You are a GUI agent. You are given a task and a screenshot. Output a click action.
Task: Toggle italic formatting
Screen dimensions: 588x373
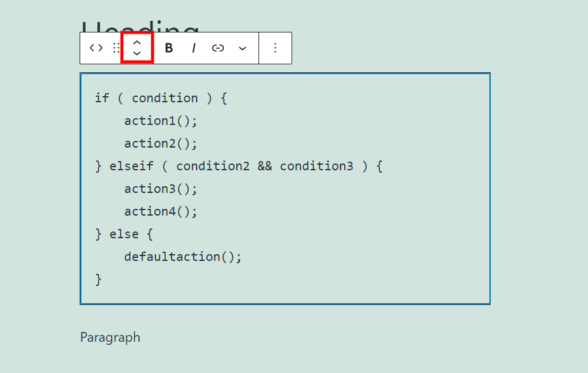tap(194, 48)
